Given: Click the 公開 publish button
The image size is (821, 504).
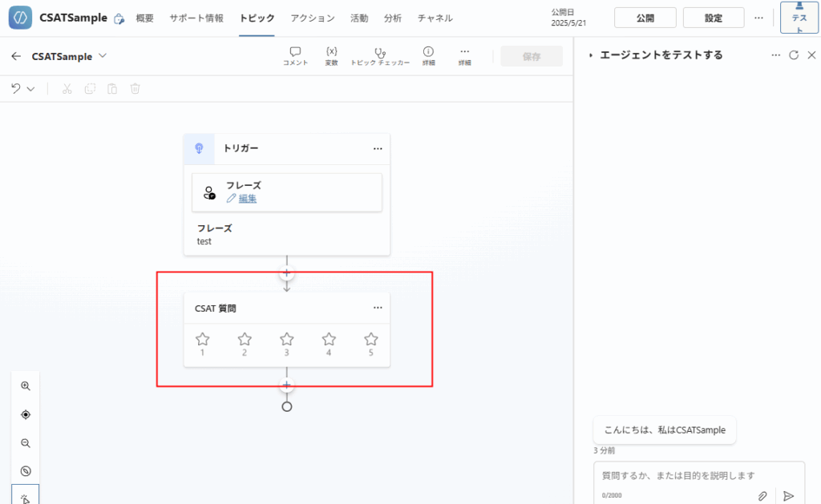Looking at the screenshot, I should [645, 18].
